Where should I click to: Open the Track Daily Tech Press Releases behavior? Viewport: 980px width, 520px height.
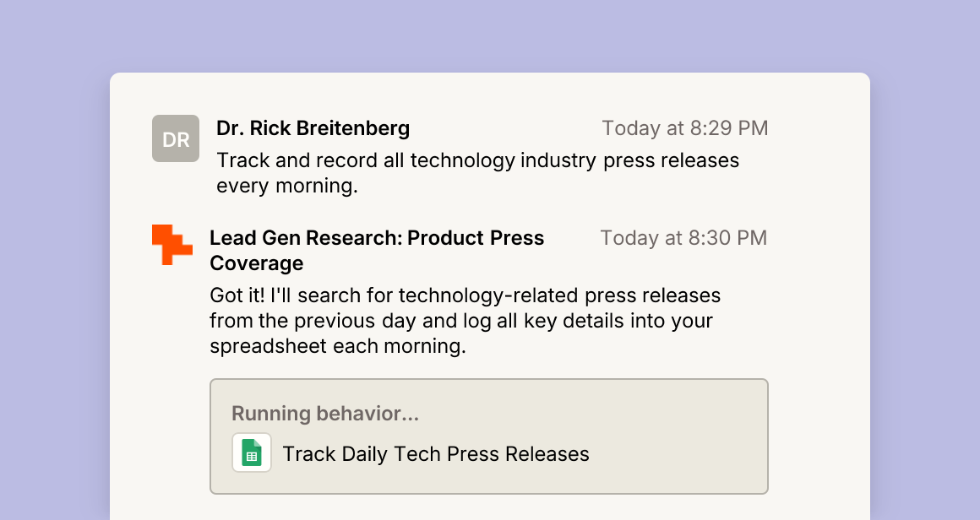[x=436, y=454]
